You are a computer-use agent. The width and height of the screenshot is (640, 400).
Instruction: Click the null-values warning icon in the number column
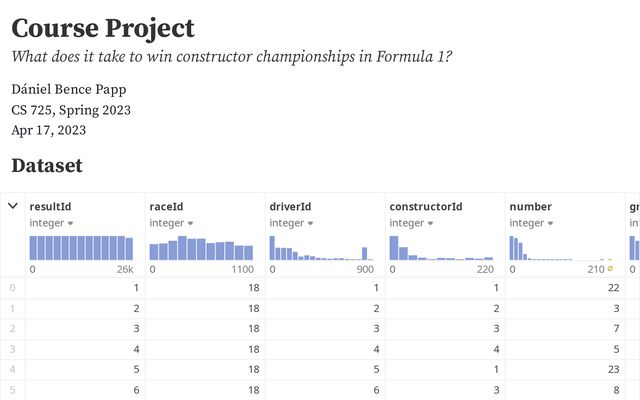[610, 269]
